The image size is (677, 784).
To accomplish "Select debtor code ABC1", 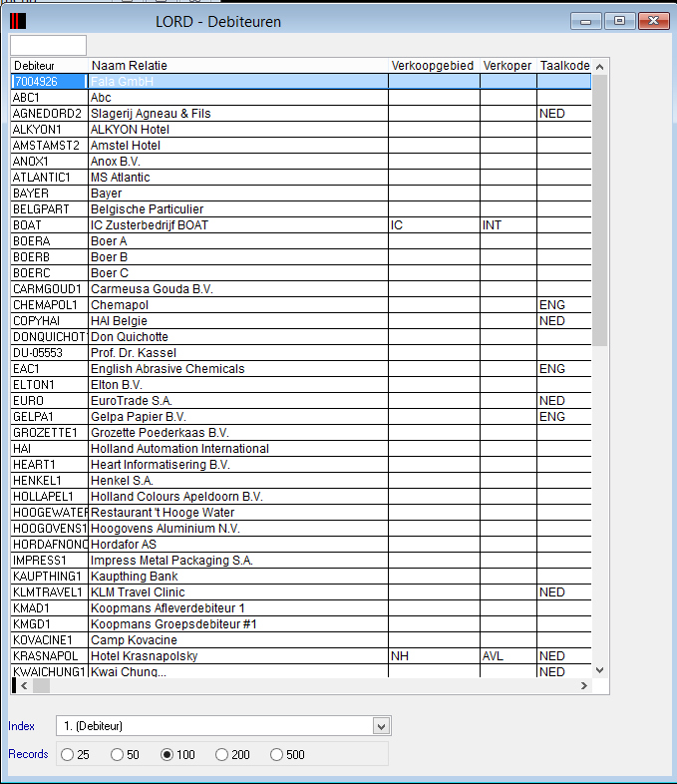I will coord(50,98).
